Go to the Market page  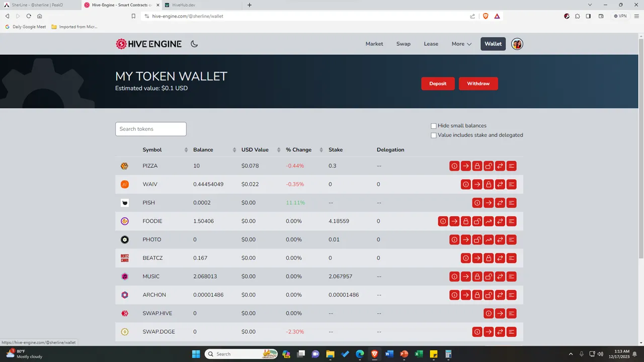pos(374,44)
